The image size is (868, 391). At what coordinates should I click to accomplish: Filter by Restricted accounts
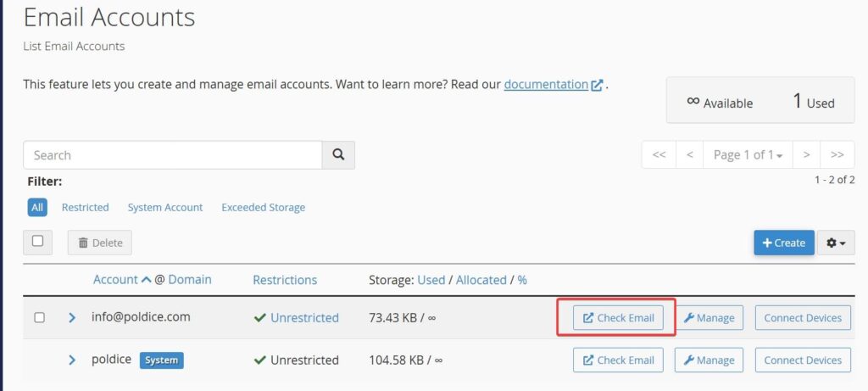tap(85, 207)
